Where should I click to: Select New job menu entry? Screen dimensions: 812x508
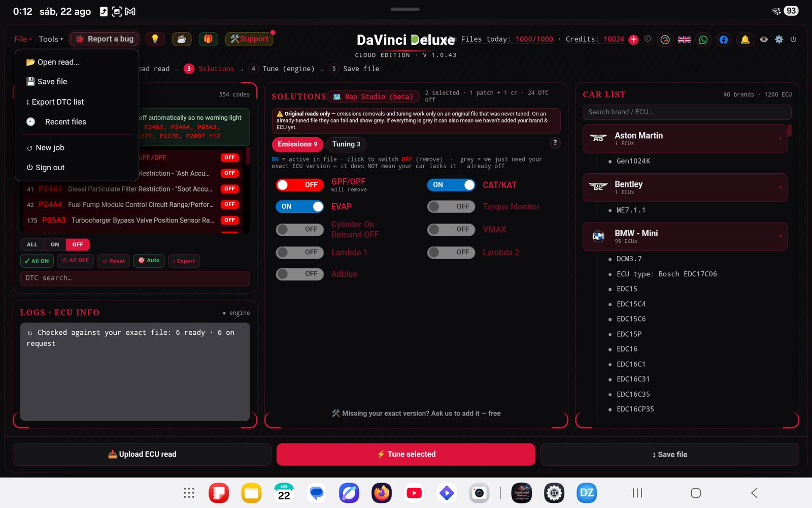[x=77, y=148]
